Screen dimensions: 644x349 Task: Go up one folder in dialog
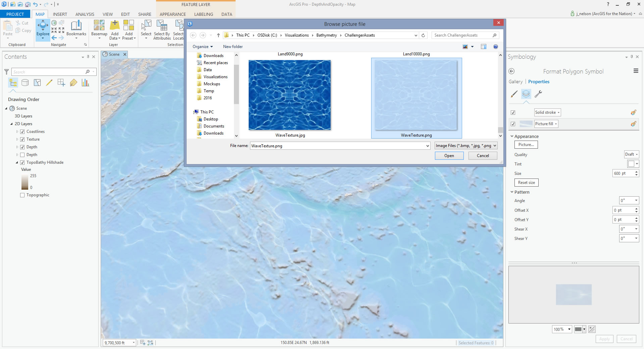pyautogui.click(x=218, y=35)
